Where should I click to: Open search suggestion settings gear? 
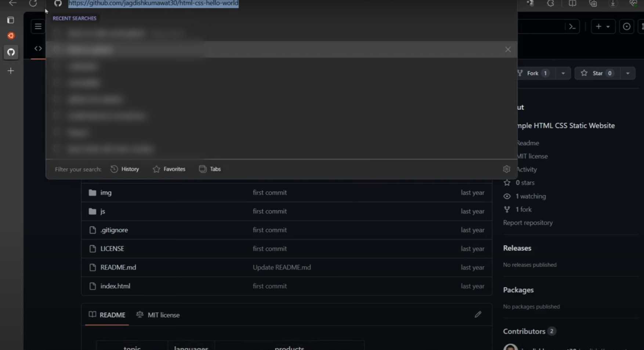(x=507, y=169)
